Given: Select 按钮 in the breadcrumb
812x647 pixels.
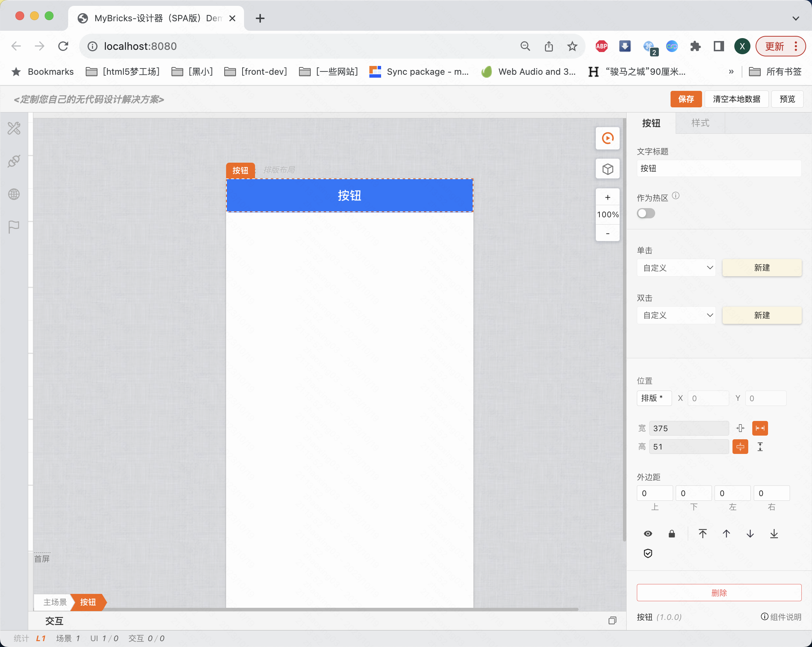Looking at the screenshot, I should pyautogui.click(x=88, y=602).
